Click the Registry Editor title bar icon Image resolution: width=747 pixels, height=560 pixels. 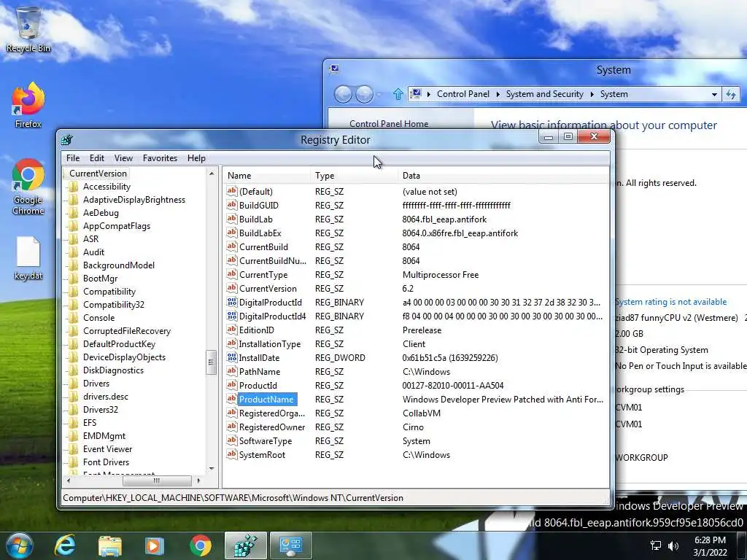click(x=67, y=139)
